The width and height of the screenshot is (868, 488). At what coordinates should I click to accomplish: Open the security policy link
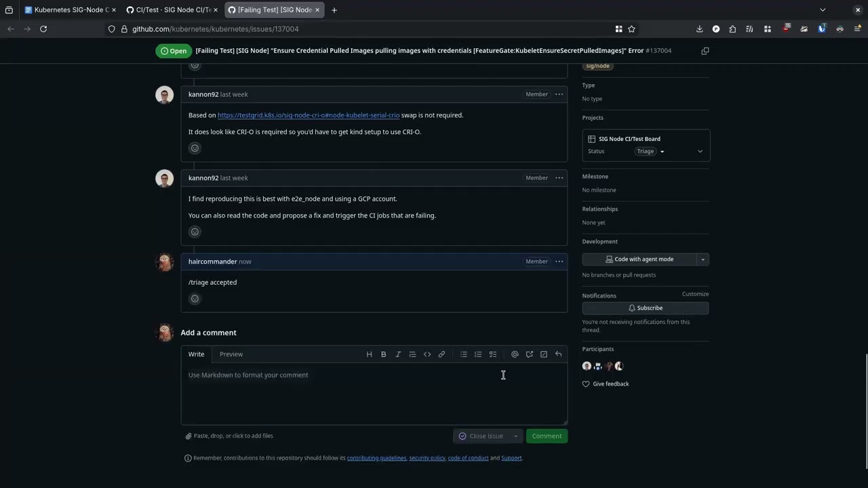coord(427,458)
